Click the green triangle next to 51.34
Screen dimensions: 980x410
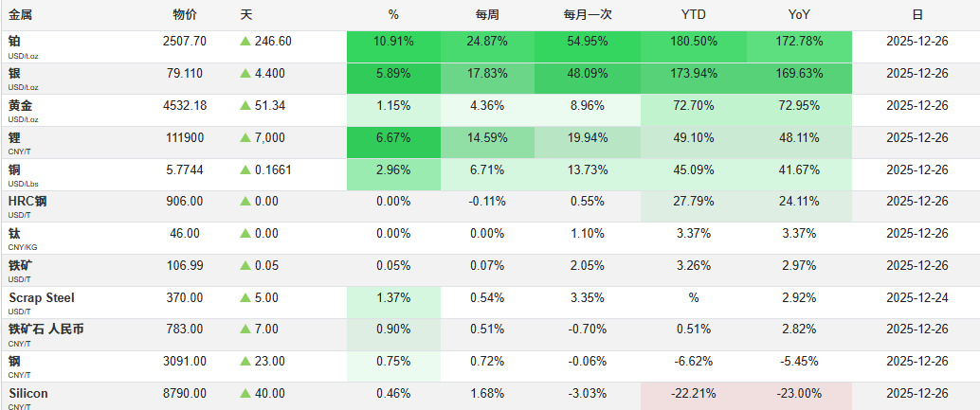click(x=245, y=106)
